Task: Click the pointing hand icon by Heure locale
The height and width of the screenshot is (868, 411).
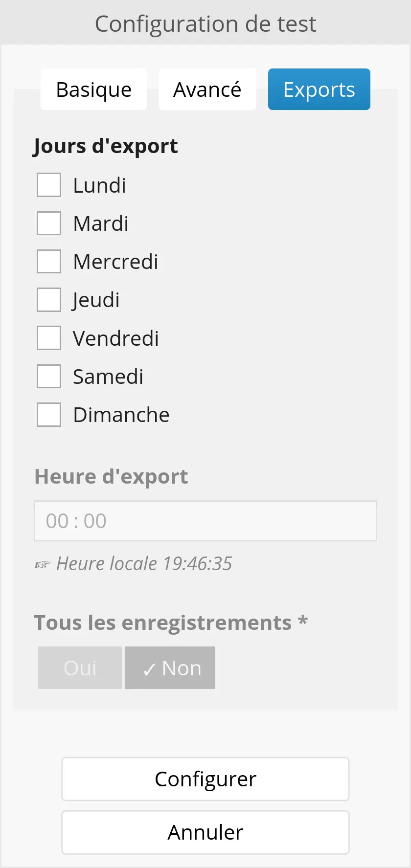Action: pyautogui.click(x=43, y=565)
